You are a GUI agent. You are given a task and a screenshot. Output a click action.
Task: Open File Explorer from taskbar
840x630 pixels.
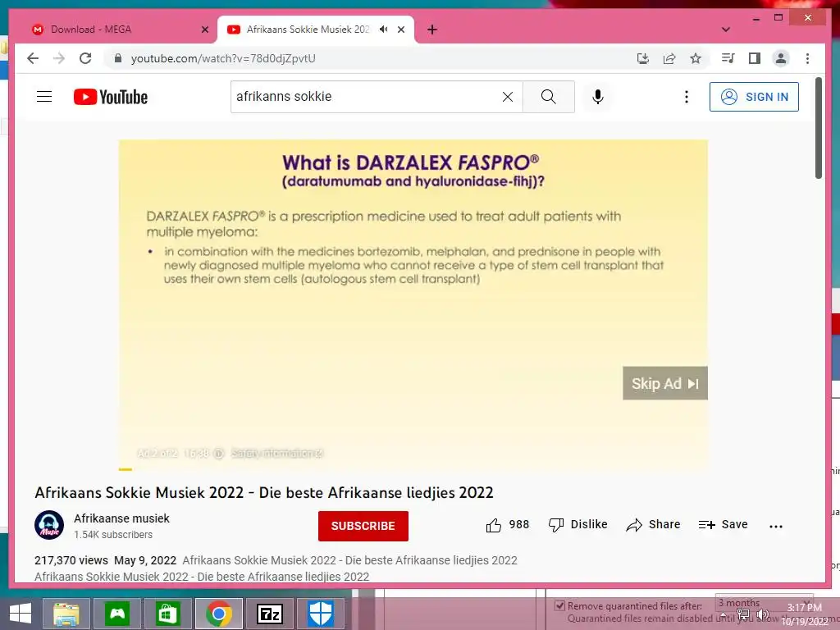click(x=66, y=614)
